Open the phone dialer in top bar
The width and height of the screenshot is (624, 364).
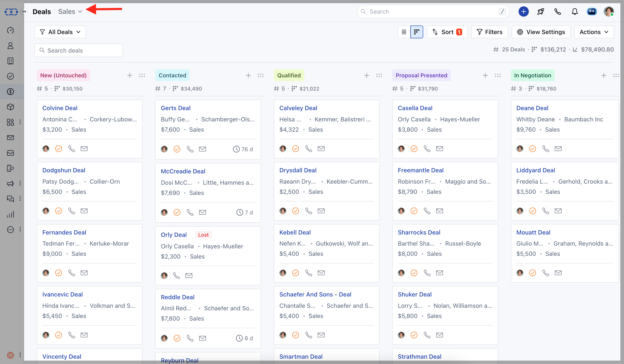click(558, 12)
